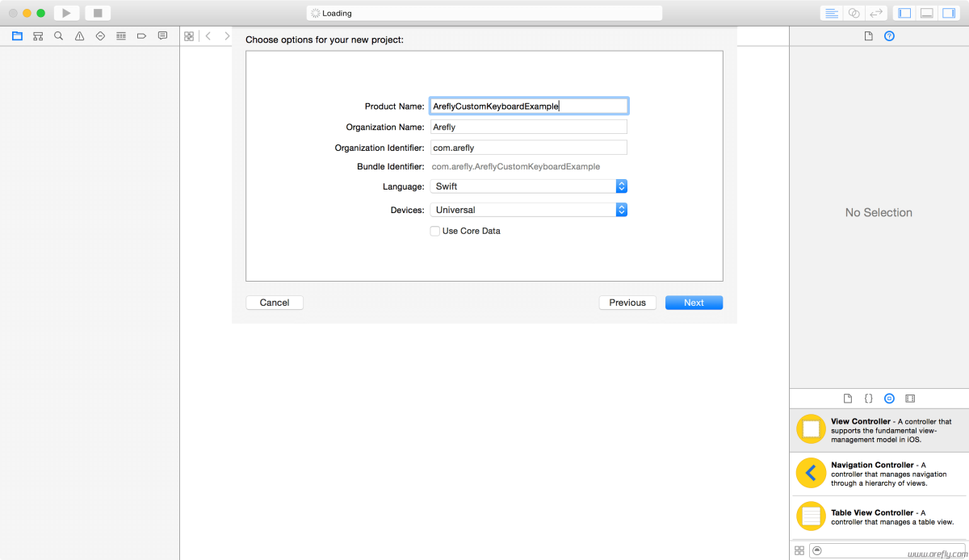Click the Organization Identifier field
The image size is (969, 560).
coord(528,148)
